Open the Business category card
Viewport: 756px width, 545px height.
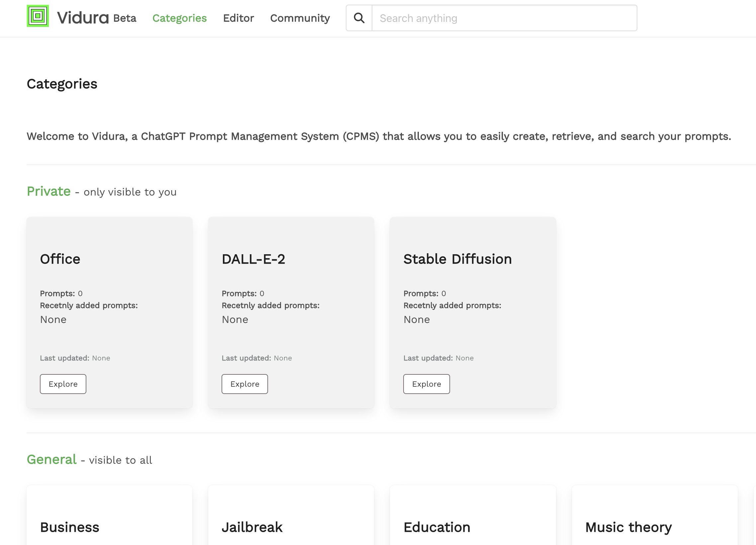[x=70, y=527]
